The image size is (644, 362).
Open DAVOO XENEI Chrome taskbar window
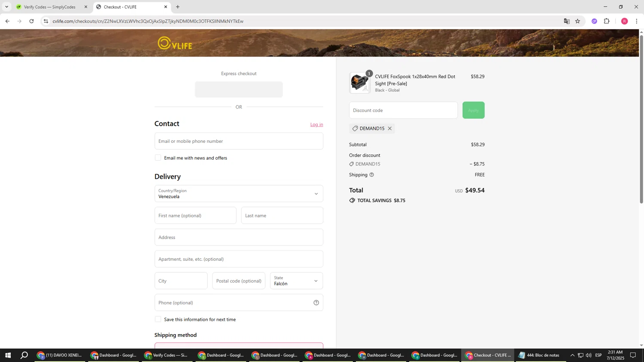coord(60,355)
